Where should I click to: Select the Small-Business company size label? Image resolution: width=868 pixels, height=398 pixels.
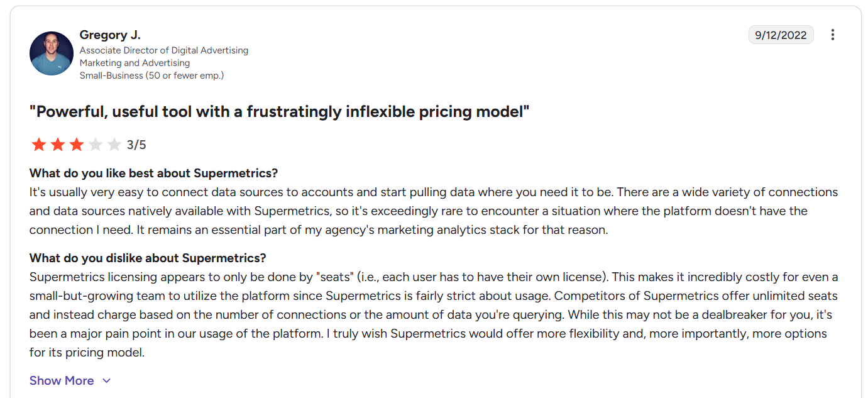[x=151, y=75]
